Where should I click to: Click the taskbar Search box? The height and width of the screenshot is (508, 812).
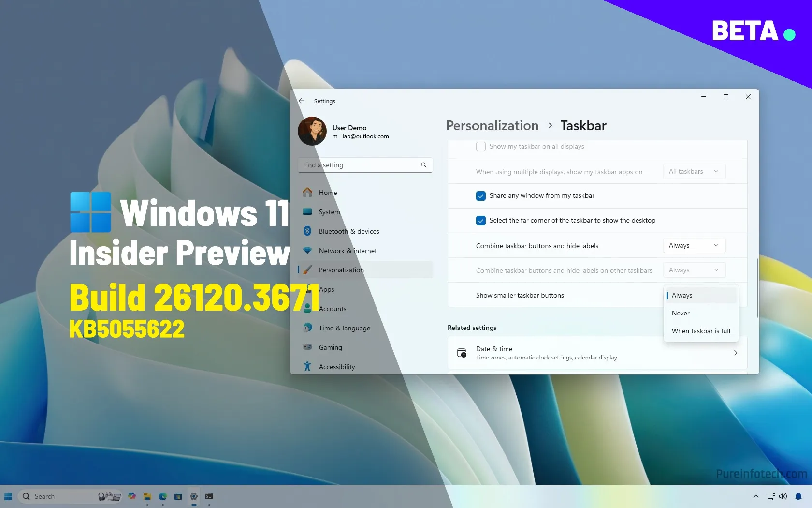pyautogui.click(x=70, y=496)
